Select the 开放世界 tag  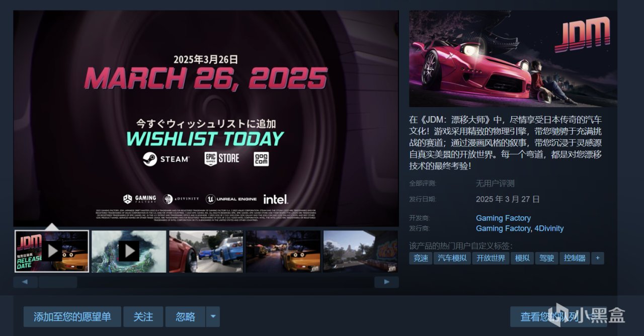491,258
